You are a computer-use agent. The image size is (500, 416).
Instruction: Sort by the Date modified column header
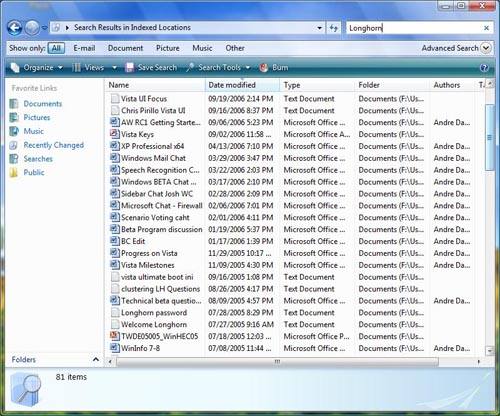[x=242, y=85]
